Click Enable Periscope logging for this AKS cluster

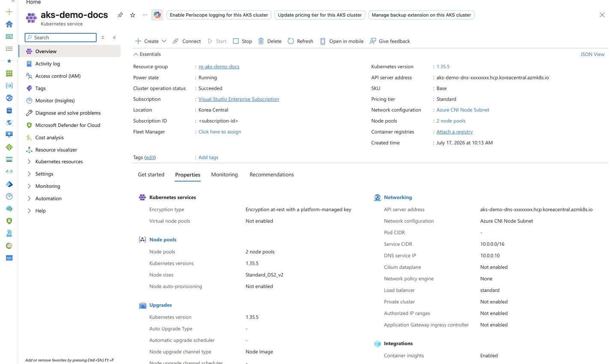point(219,15)
